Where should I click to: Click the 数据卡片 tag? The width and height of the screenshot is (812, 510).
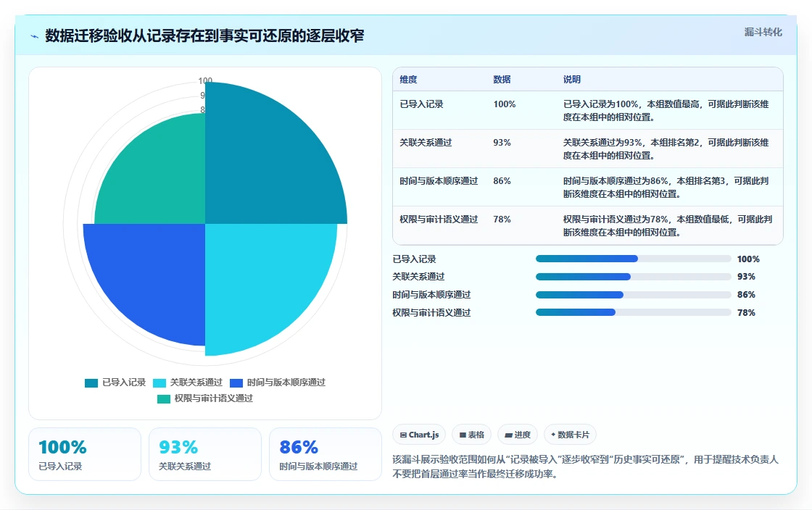[x=570, y=435]
